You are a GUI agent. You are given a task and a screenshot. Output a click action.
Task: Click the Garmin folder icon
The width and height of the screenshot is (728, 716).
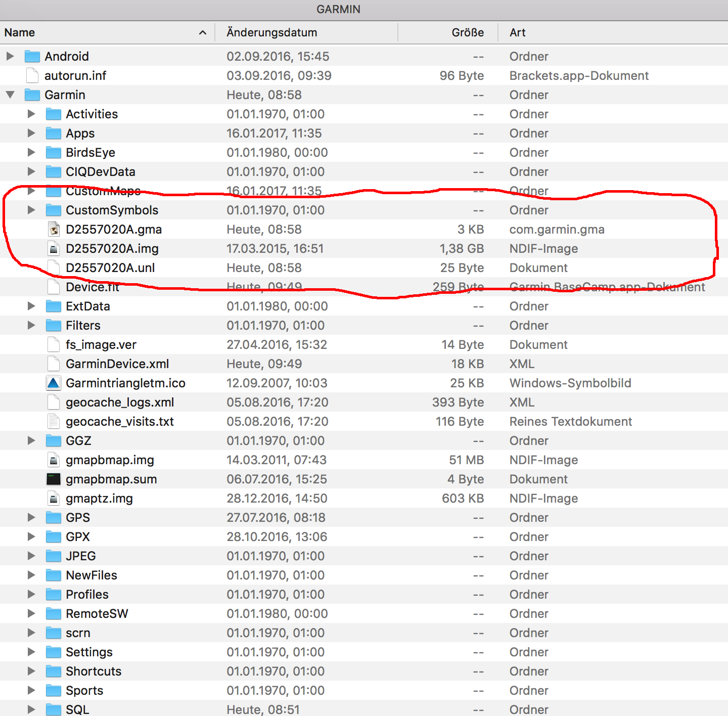coord(32,95)
